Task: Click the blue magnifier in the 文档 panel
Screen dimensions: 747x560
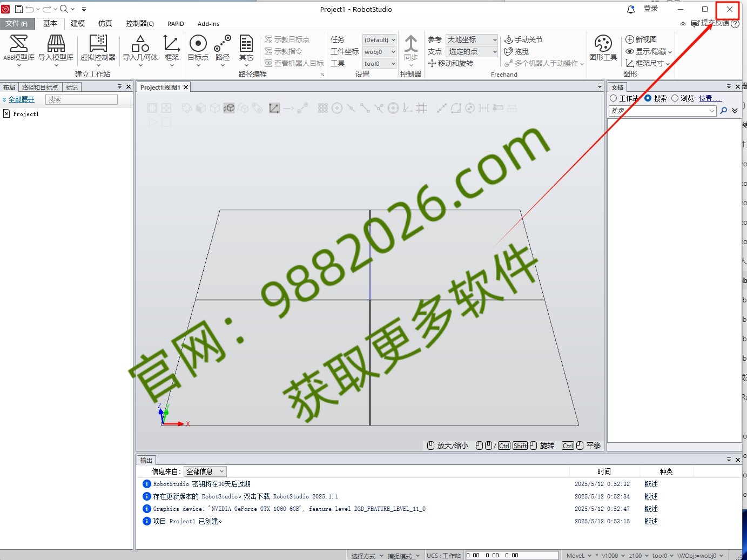Action: [724, 111]
